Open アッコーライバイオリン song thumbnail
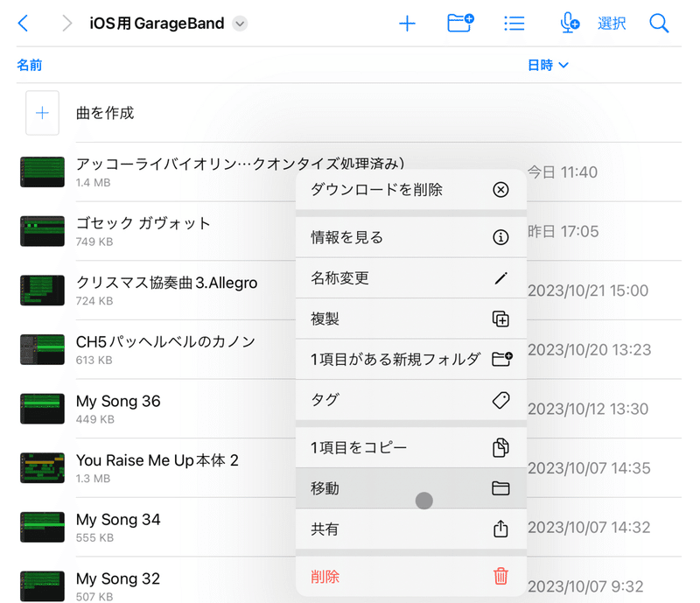Viewport: 700px width, 603px height. 42,172
